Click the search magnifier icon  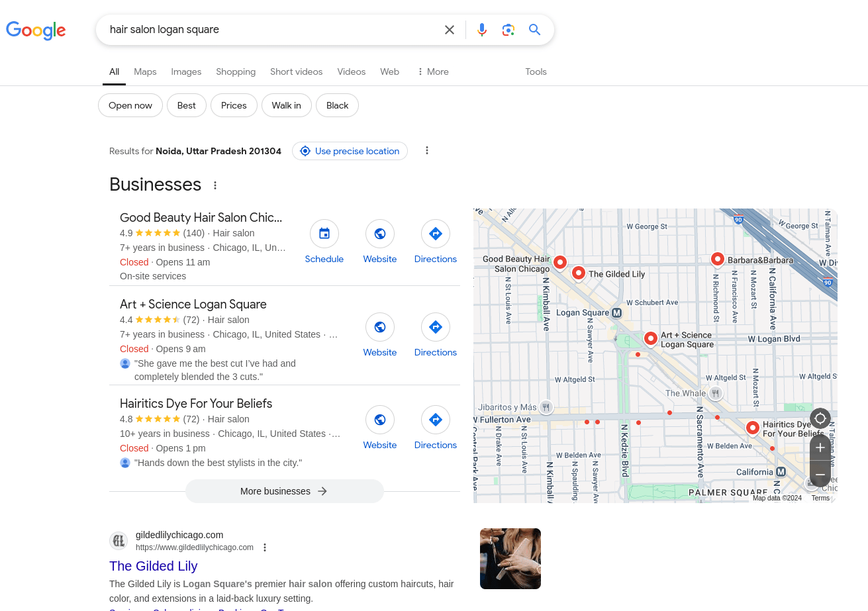534,29
